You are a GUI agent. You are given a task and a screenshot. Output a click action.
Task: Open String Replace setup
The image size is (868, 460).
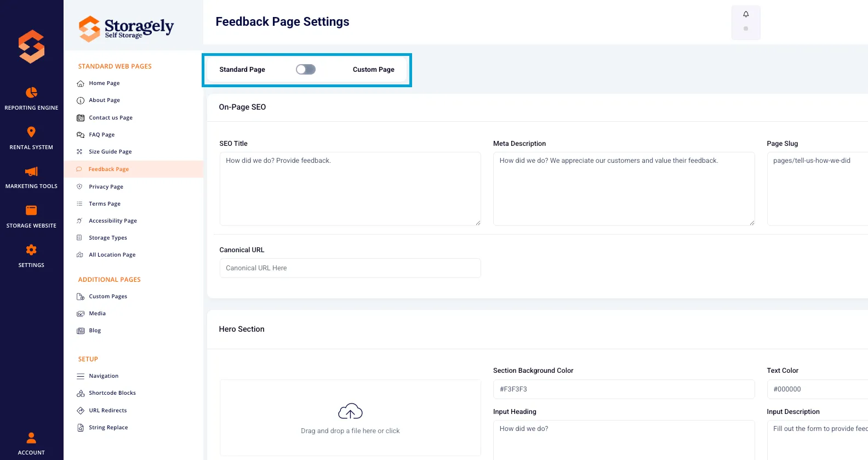click(108, 428)
